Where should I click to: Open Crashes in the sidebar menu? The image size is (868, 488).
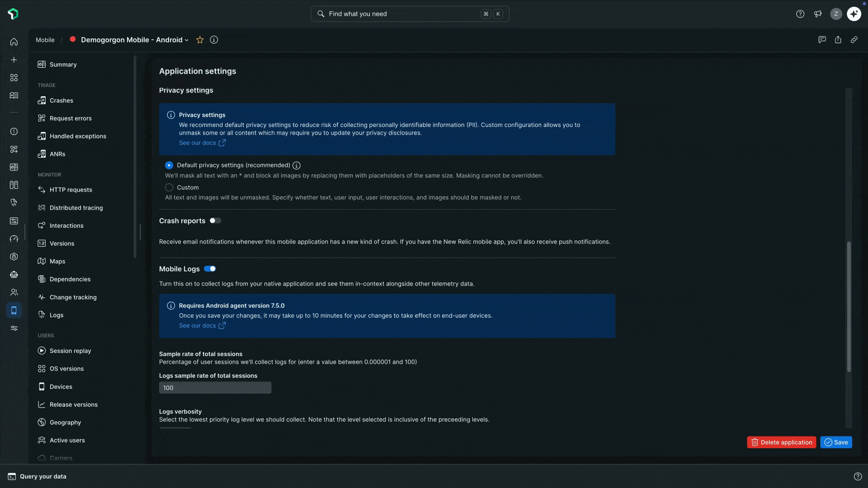(x=61, y=101)
